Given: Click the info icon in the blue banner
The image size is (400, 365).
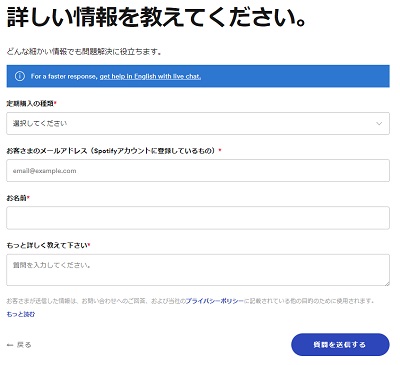Looking at the screenshot, I should pyautogui.click(x=20, y=76).
